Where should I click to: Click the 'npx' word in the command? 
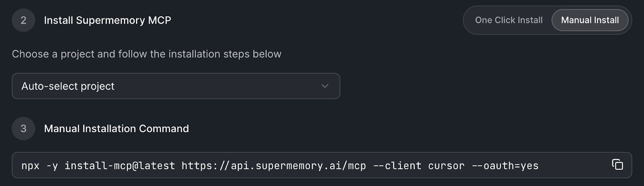coord(31,166)
